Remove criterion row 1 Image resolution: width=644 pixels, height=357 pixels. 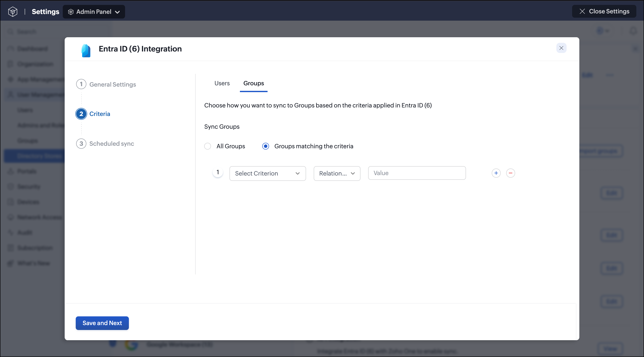coord(510,173)
